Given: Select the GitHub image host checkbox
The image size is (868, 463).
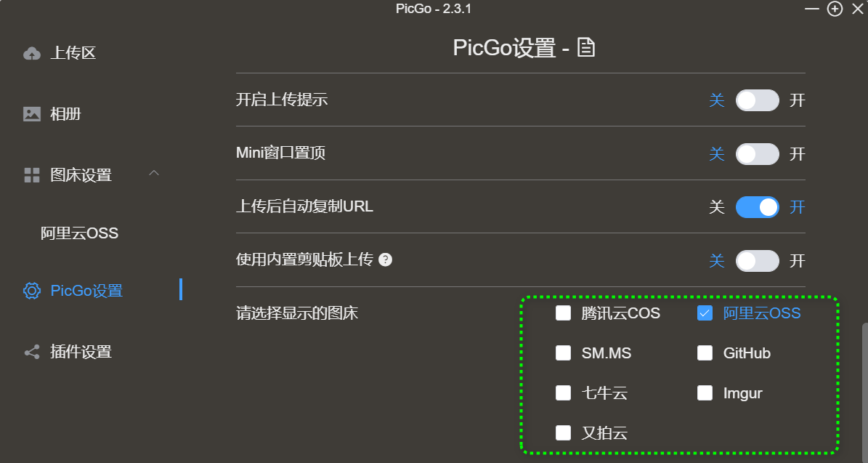Looking at the screenshot, I should click(x=705, y=353).
